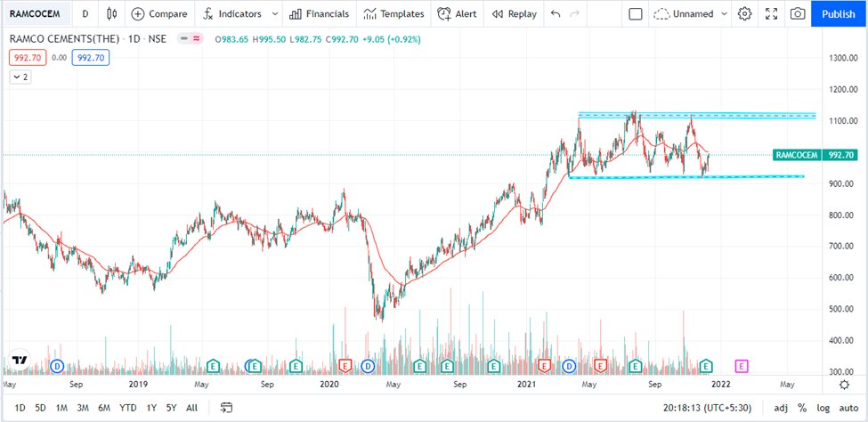Redo the last chart action
This screenshot has height=422, width=868.
click(x=574, y=14)
